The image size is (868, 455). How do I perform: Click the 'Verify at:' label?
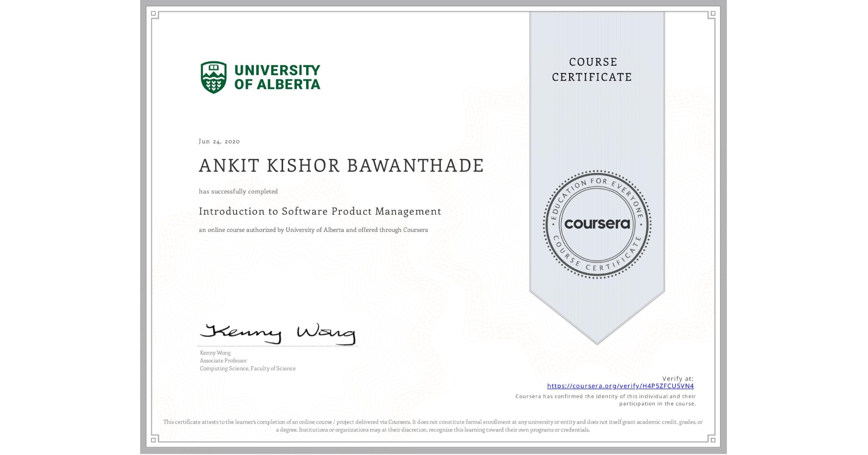678,379
